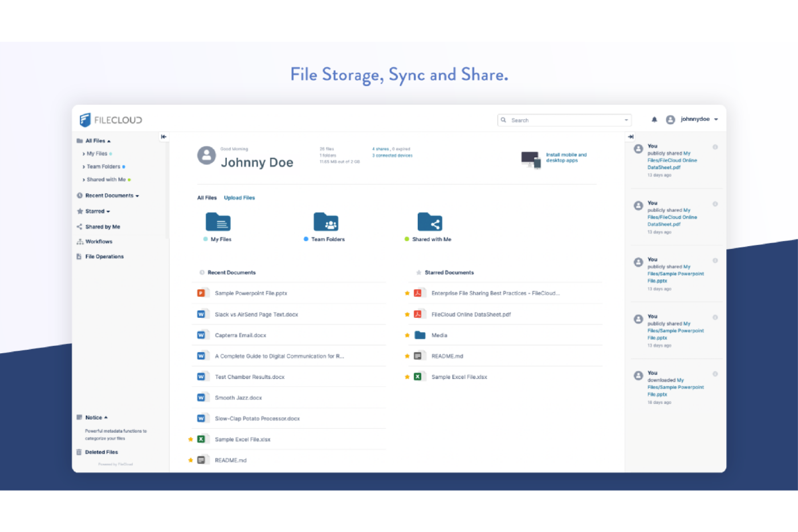Collapse the activity panel with the arrow toggle
The image size is (798, 532).
(x=630, y=137)
